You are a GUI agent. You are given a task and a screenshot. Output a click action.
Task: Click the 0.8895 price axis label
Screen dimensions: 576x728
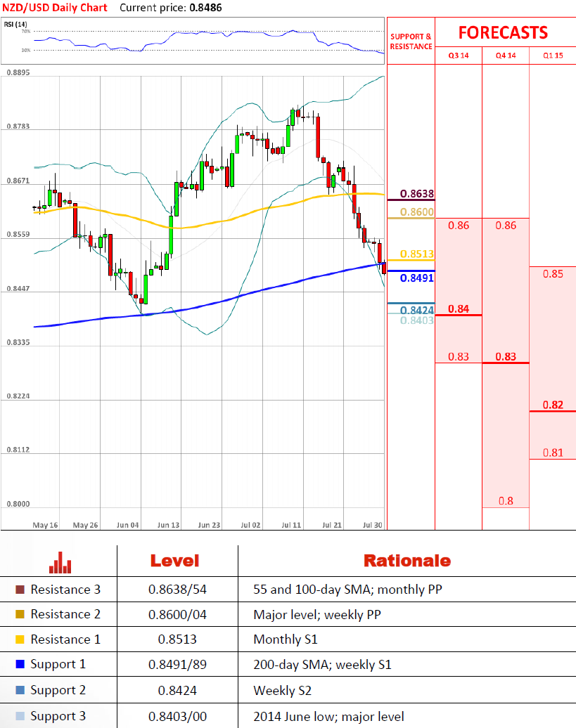(18, 72)
